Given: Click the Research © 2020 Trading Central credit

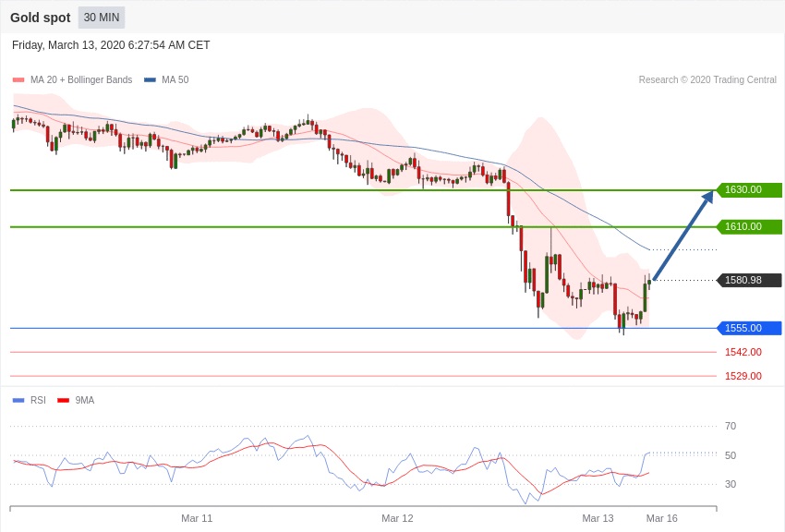Looking at the screenshot, I should (707, 80).
